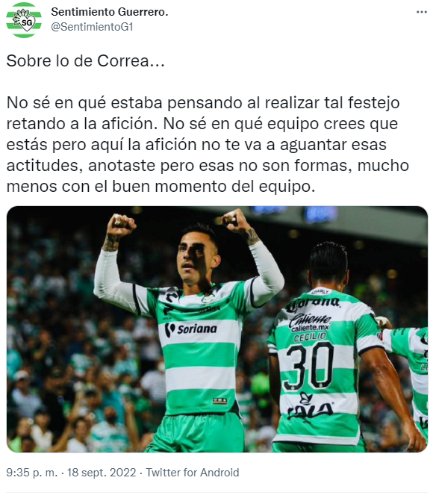Click the 18 sept. 2022 date

102,473
